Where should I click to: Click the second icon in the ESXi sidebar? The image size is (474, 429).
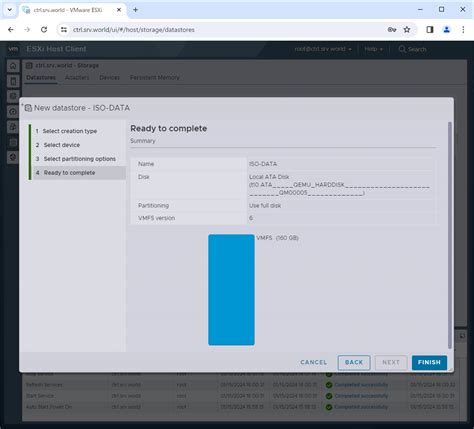(x=13, y=81)
